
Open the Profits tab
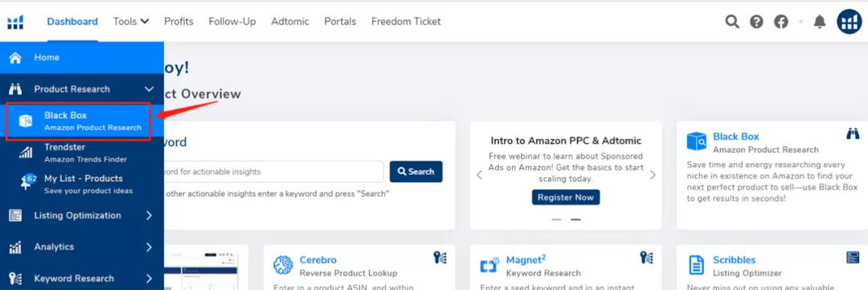[178, 22]
